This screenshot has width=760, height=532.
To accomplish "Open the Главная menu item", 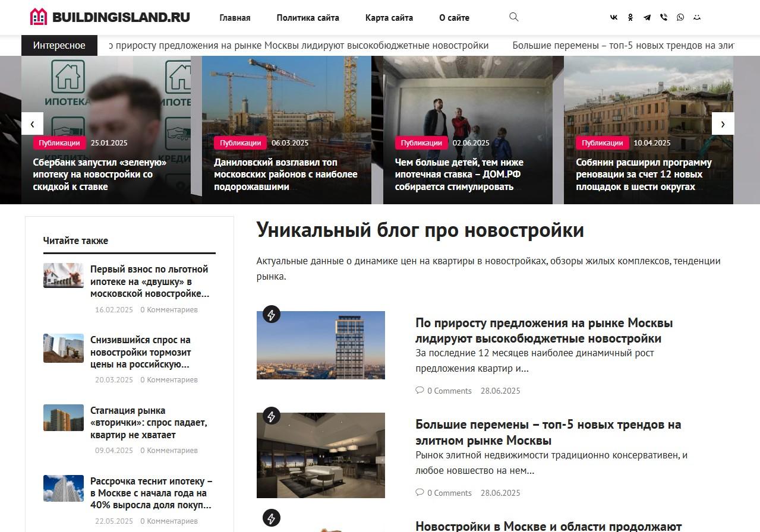I will click(235, 18).
